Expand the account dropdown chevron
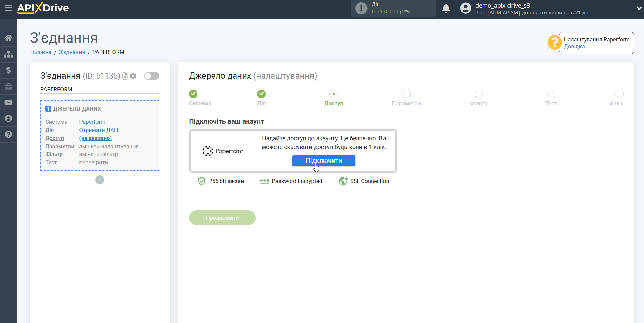 click(639, 8)
